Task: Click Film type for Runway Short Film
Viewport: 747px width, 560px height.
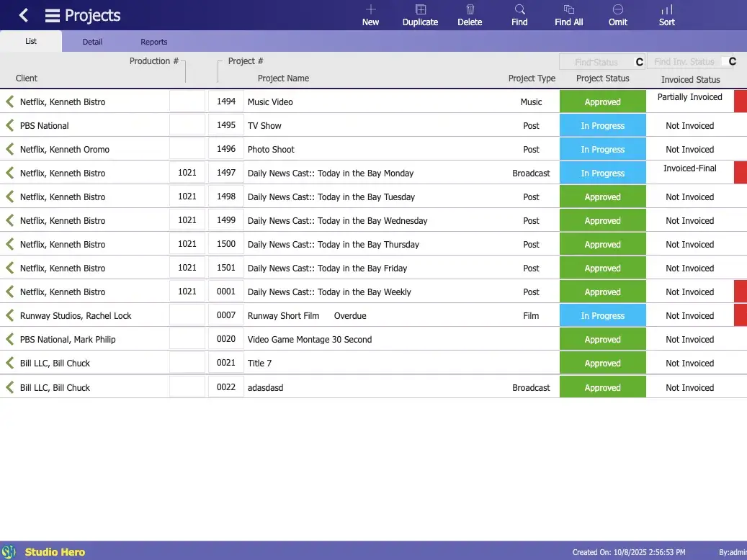Action: pos(531,315)
